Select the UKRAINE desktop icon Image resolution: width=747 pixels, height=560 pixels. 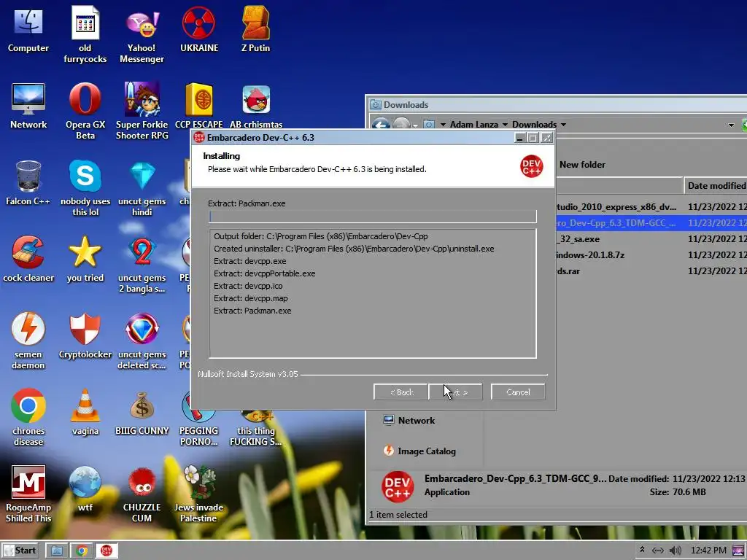199,31
